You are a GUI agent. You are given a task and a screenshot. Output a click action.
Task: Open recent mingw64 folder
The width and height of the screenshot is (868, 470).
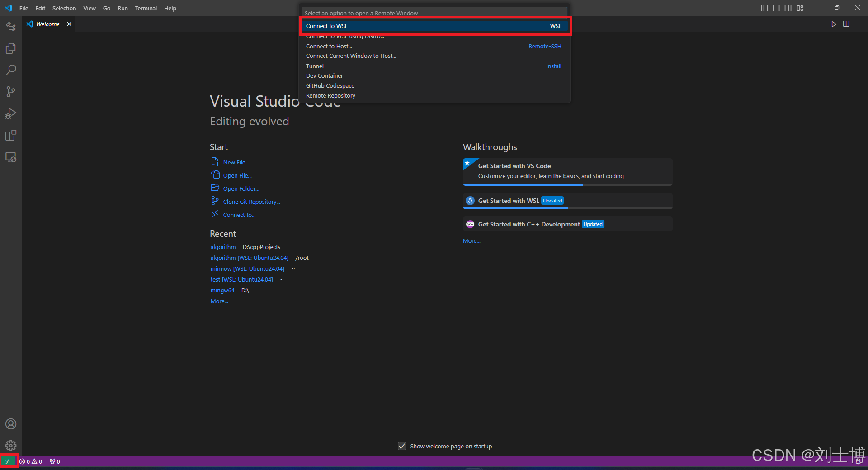[x=222, y=290]
